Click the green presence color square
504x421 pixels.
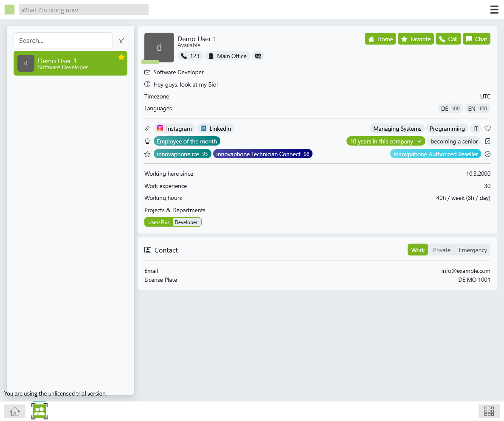[9, 10]
